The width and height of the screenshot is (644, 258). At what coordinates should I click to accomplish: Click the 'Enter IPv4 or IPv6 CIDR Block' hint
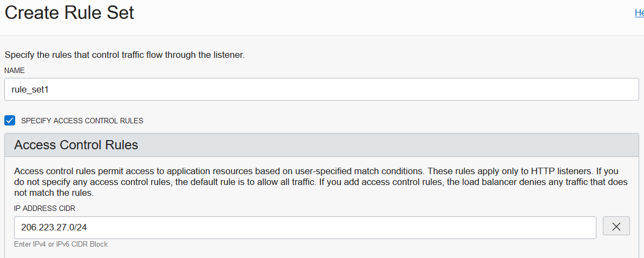[x=61, y=244]
